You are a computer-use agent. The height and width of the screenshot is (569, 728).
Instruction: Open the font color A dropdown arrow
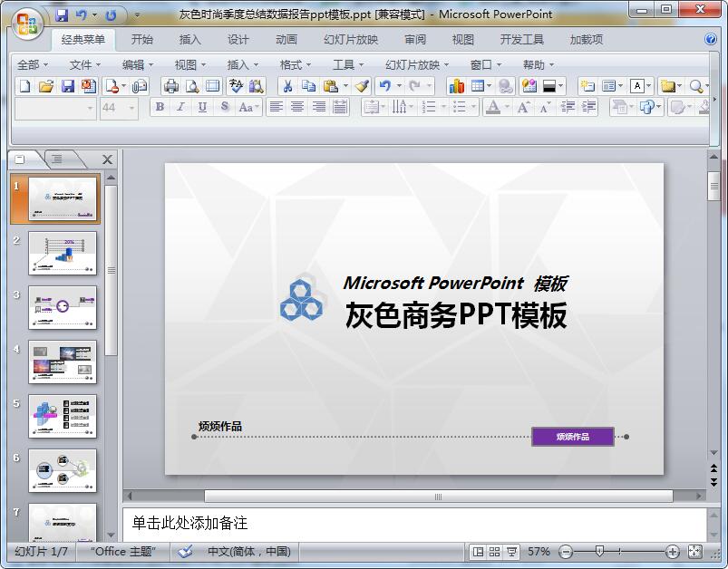507,108
